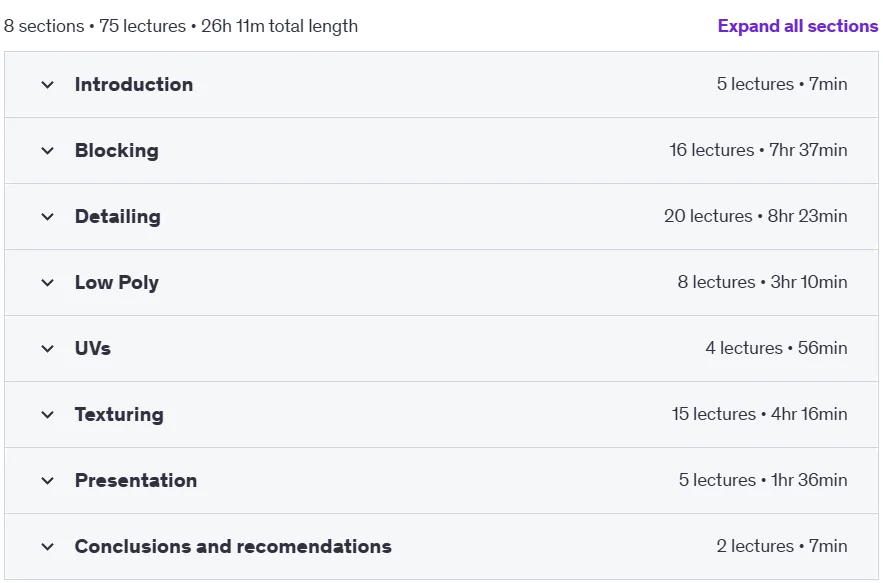Expand the Low Poly section chevron
The height and width of the screenshot is (583, 883).
pos(48,283)
